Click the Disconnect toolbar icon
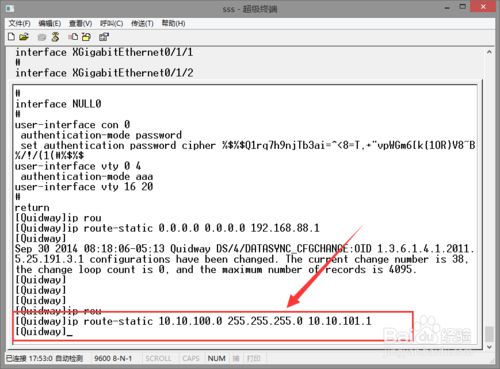This screenshot has height=369, width=500. [x=55, y=37]
